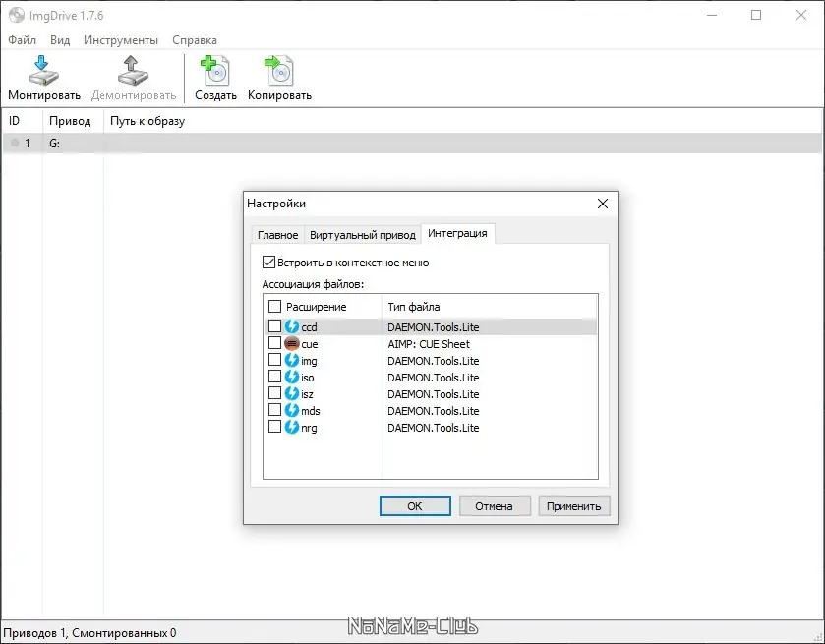Click the Применить button
The image size is (825, 644).
(x=574, y=506)
